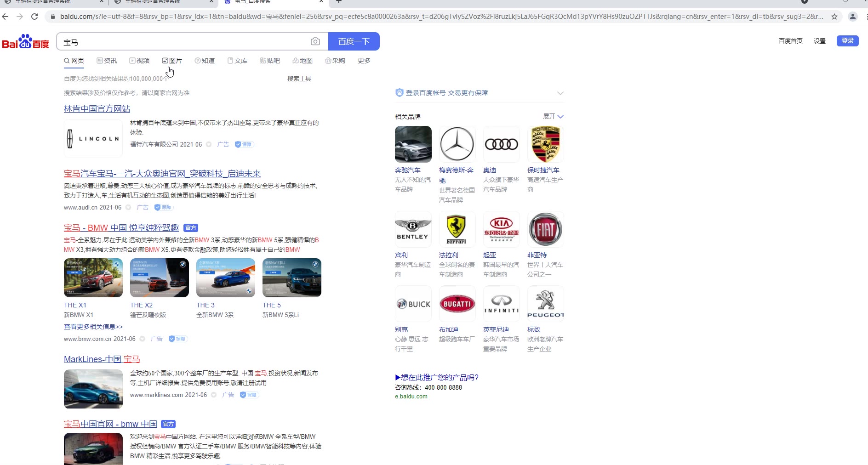Open 宝马中国官网 - bmw 中国 result
This screenshot has height=465, width=868.
110,424
